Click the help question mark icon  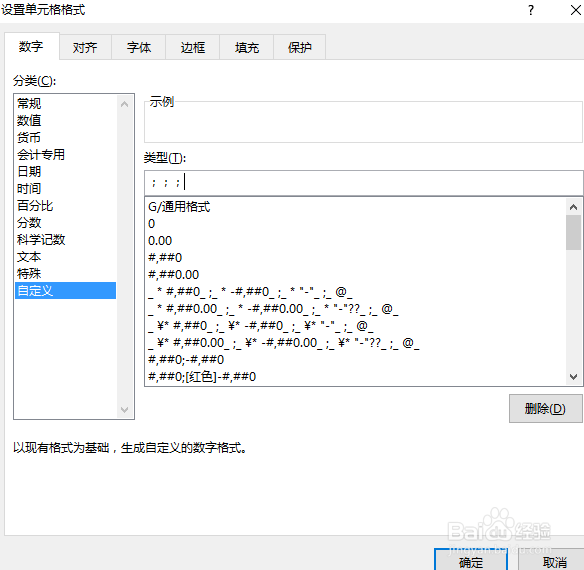pyautogui.click(x=531, y=10)
